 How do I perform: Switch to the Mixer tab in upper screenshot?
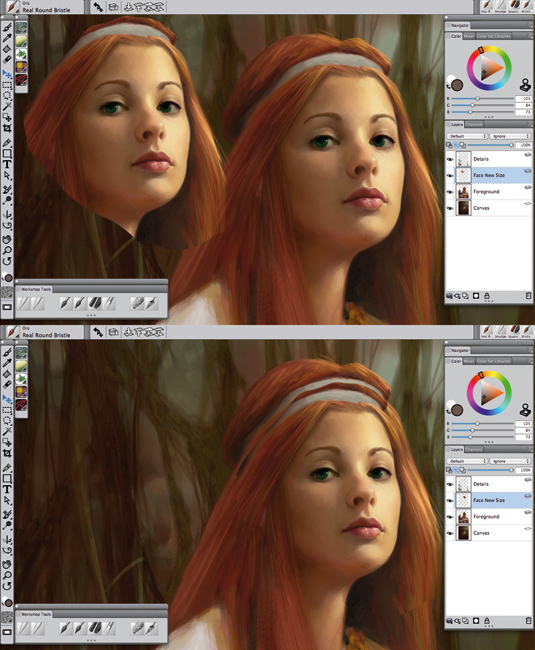pos(469,36)
